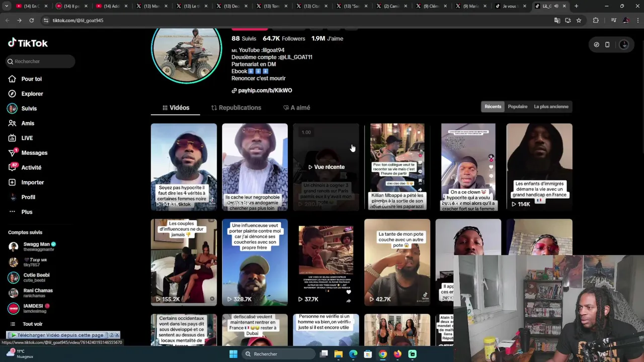Screen dimensions: 644x362
Task: Open the video thumbnail with 37.7K views
Action: (326, 262)
